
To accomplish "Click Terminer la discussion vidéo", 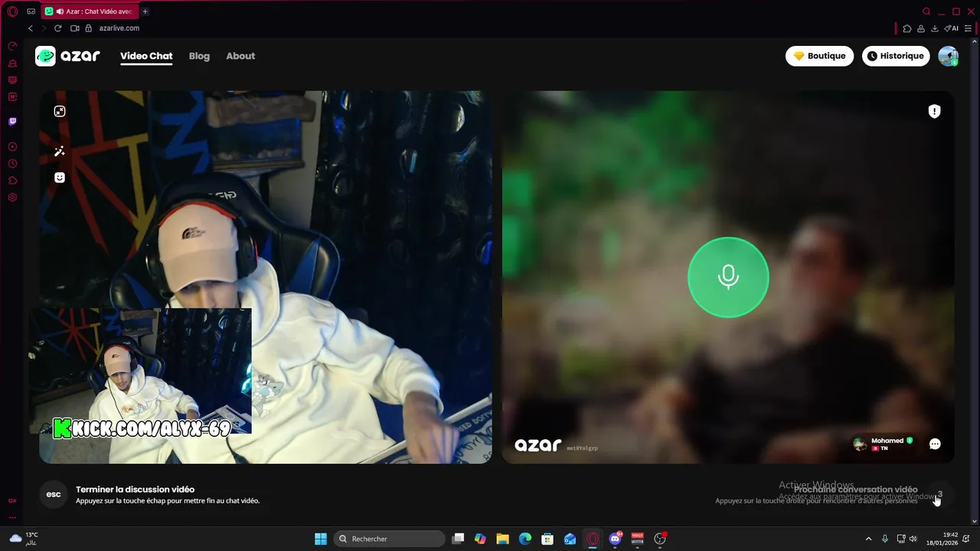I will click(135, 489).
